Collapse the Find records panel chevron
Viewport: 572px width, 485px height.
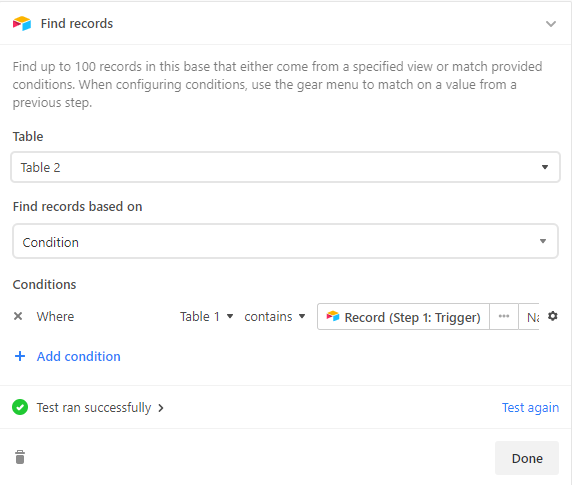pyautogui.click(x=550, y=24)
